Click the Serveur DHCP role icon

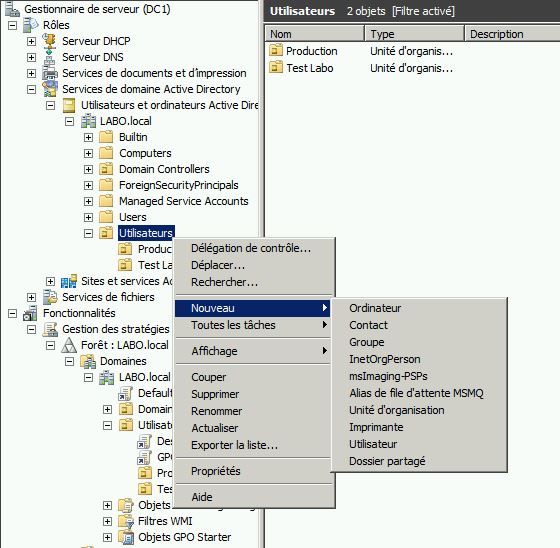tap(50, 41)
